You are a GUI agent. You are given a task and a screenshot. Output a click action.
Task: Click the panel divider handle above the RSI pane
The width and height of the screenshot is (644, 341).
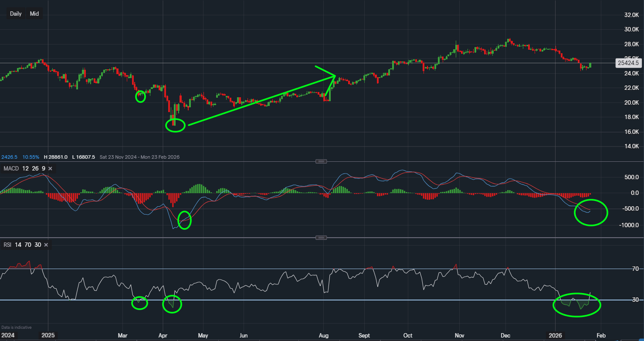click(321, 237)
